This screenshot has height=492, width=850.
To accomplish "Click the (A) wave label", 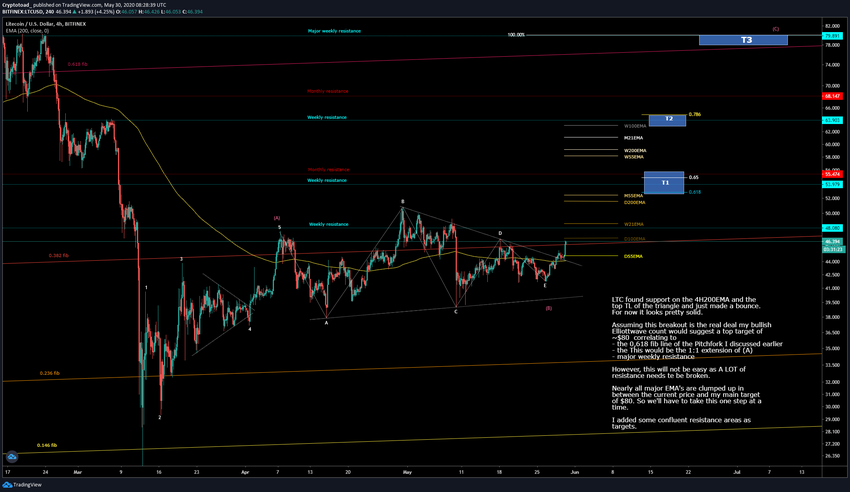I will 277,218.
